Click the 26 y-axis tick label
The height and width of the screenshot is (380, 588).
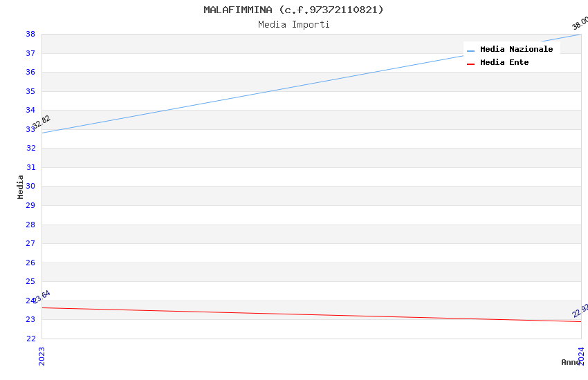(x=30, y=263)
